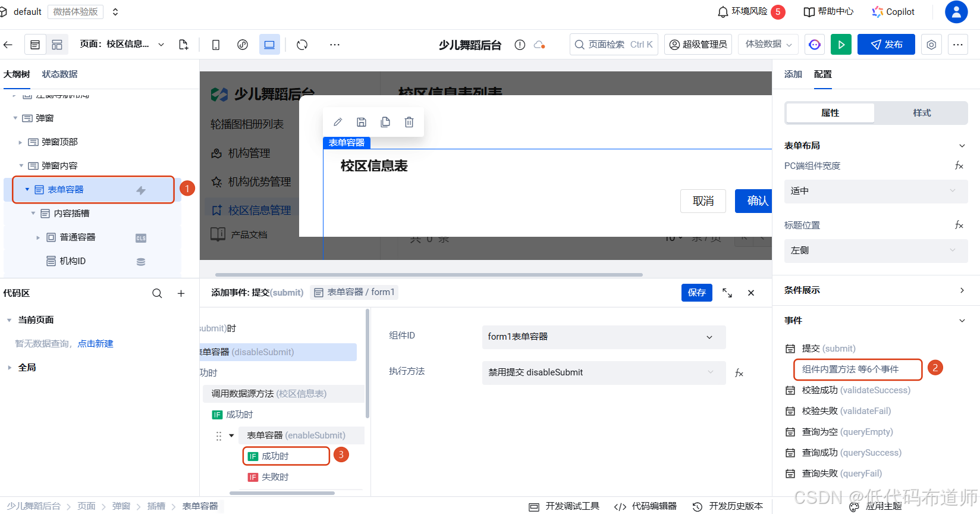980x514 pixels.
Task: Click 保存 in the event panel
Action: pos(697,293)
